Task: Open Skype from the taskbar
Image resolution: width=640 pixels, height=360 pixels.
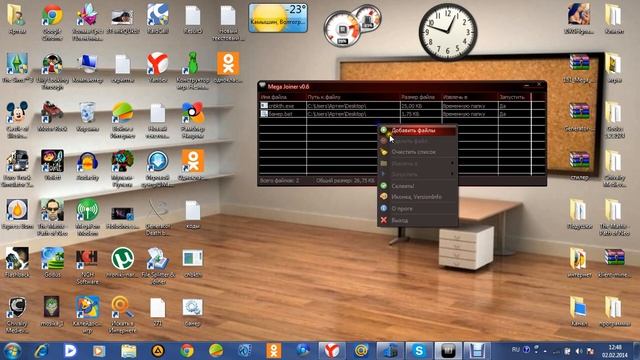Action: point(419,351)
